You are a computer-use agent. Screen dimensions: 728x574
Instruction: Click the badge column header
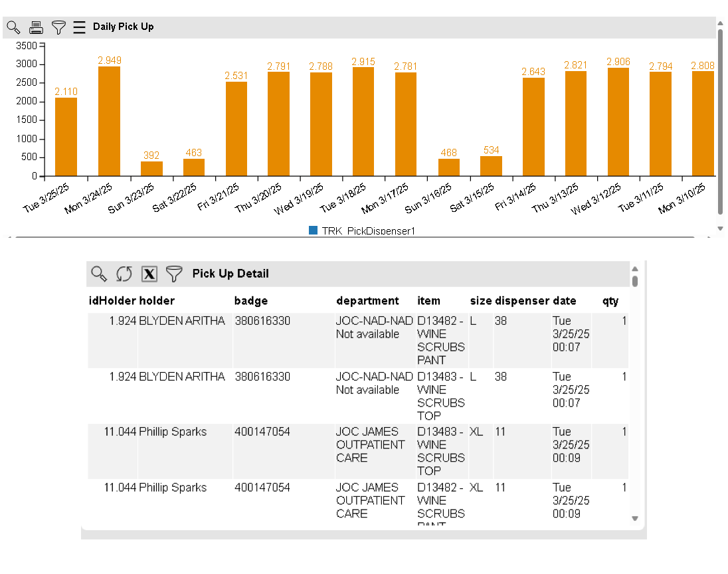coord(251,301)
